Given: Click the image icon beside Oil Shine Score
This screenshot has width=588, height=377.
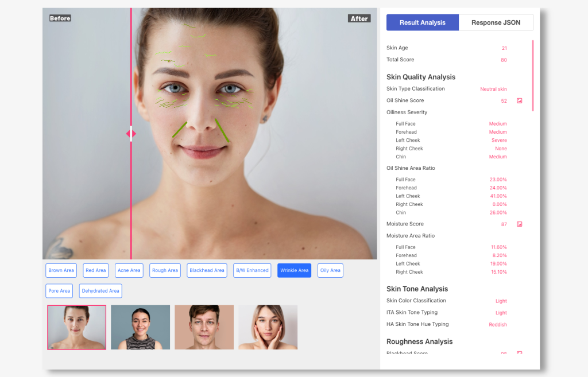Looking at the screenshot, I should 519,100.
